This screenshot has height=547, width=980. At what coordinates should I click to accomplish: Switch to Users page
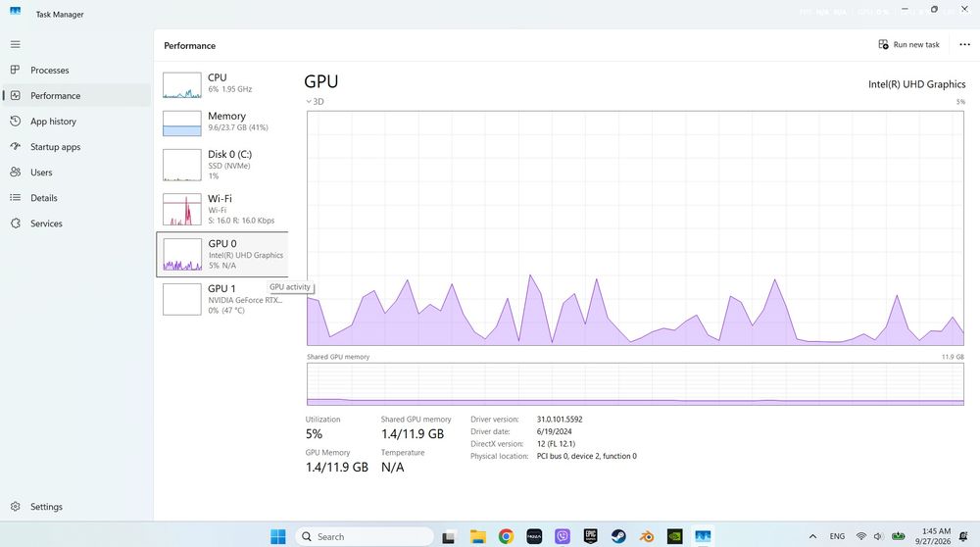[x=75, y=173]
